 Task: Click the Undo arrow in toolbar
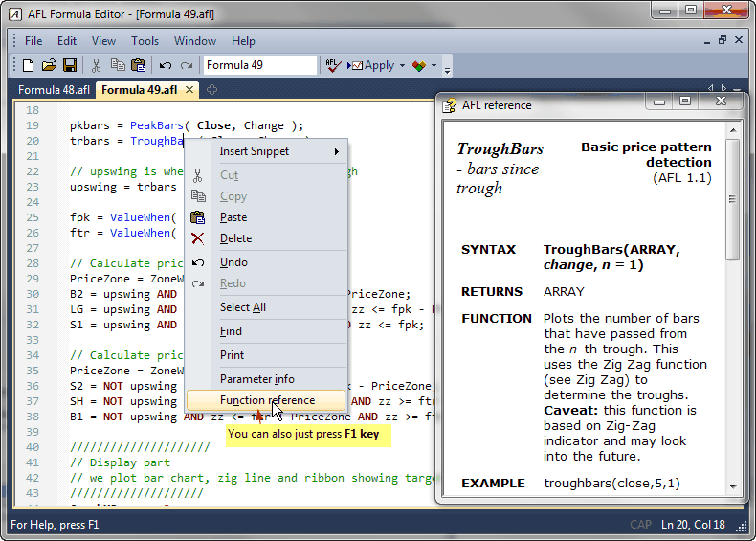click(165, 66)
